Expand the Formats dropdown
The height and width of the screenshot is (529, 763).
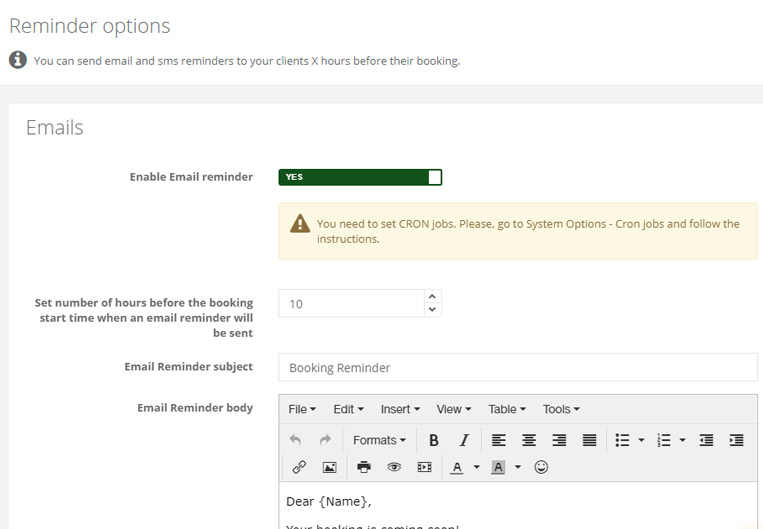379,440
